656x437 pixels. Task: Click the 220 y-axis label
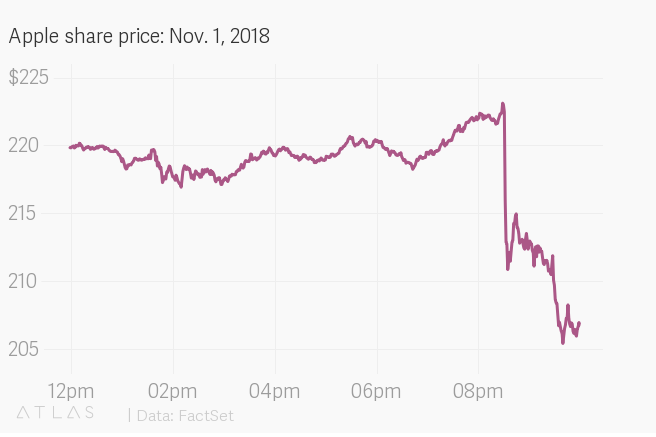click(23, 146)
